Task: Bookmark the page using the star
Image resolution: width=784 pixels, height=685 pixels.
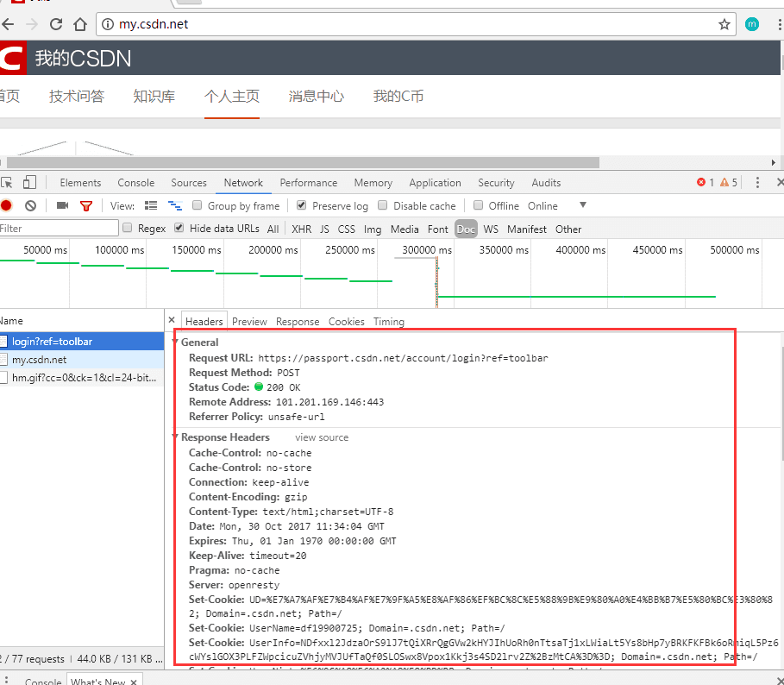Action: click(724, 25)
